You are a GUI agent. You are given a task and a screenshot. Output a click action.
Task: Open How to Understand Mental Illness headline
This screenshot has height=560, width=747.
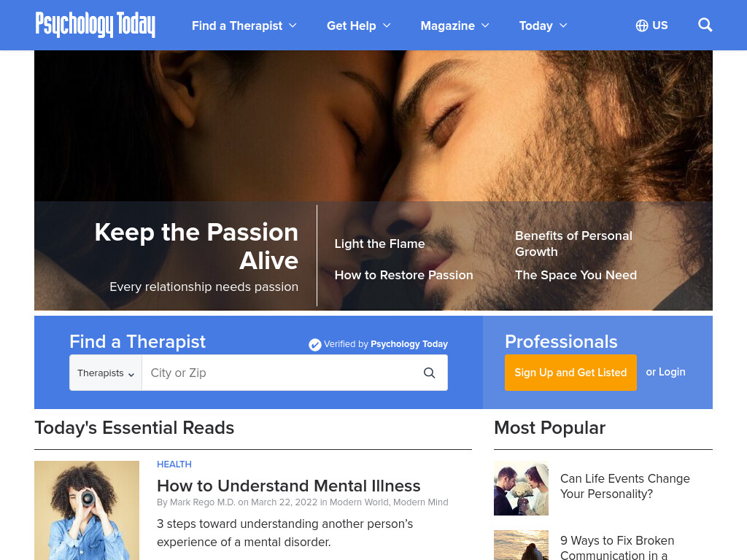pos(289,486)
